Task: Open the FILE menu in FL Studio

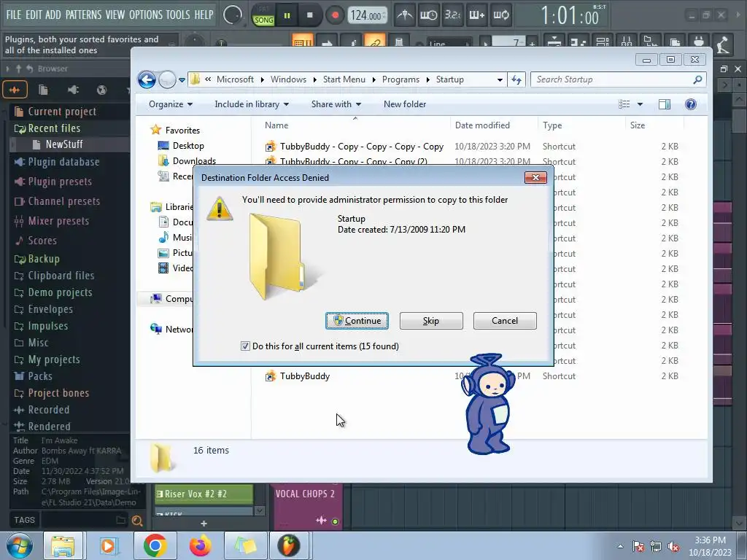Action: (x=13, y=15)
